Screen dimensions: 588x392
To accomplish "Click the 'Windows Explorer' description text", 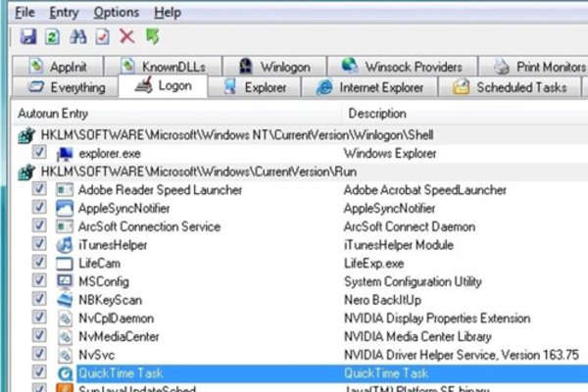I will pyautogui.click(x=390, y=154).
